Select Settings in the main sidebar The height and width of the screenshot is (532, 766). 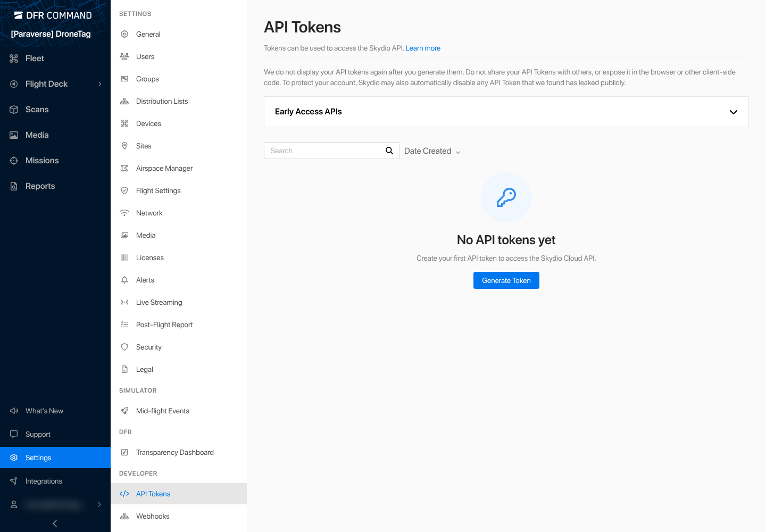[55, 458]
